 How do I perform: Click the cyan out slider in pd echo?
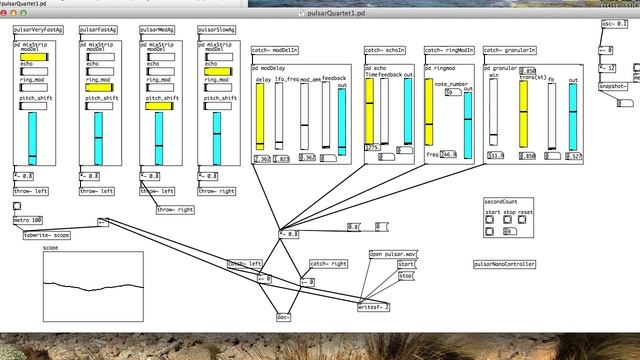click(408, 111)
